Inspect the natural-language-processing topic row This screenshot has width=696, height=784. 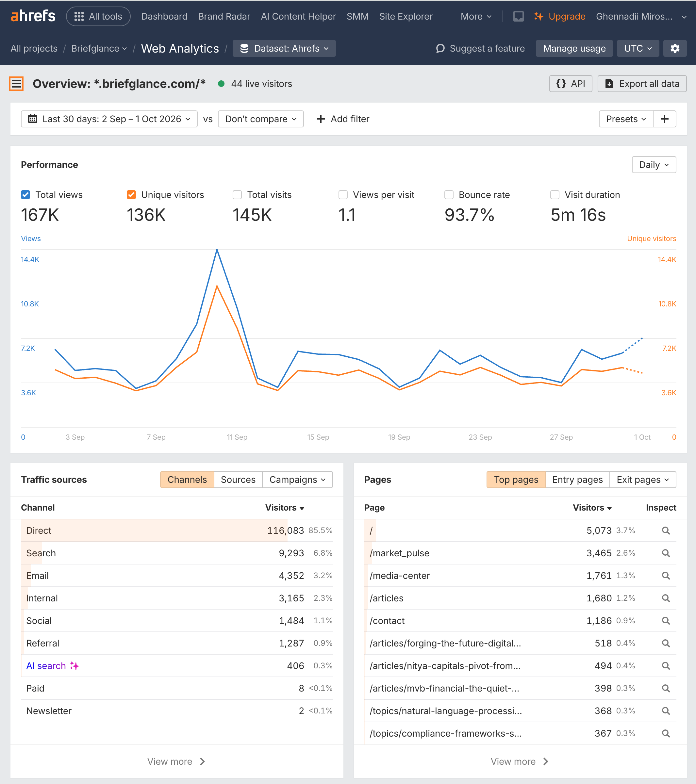coord(666,711)
